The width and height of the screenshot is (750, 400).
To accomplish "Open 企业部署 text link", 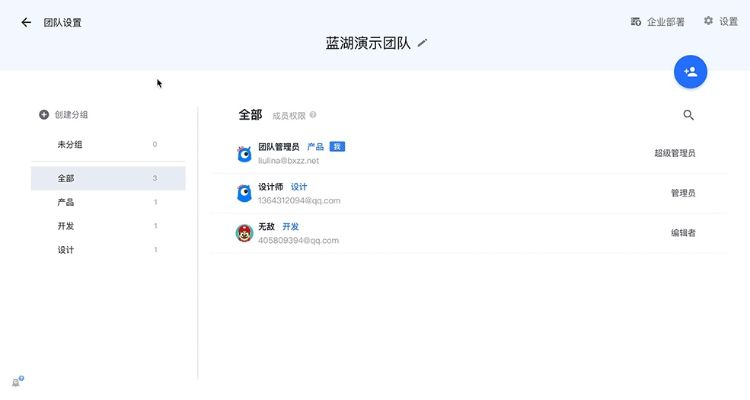I will (x=665, y=22).
